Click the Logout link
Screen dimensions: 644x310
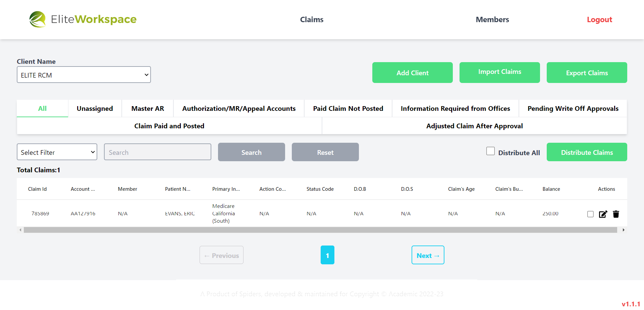599,19
